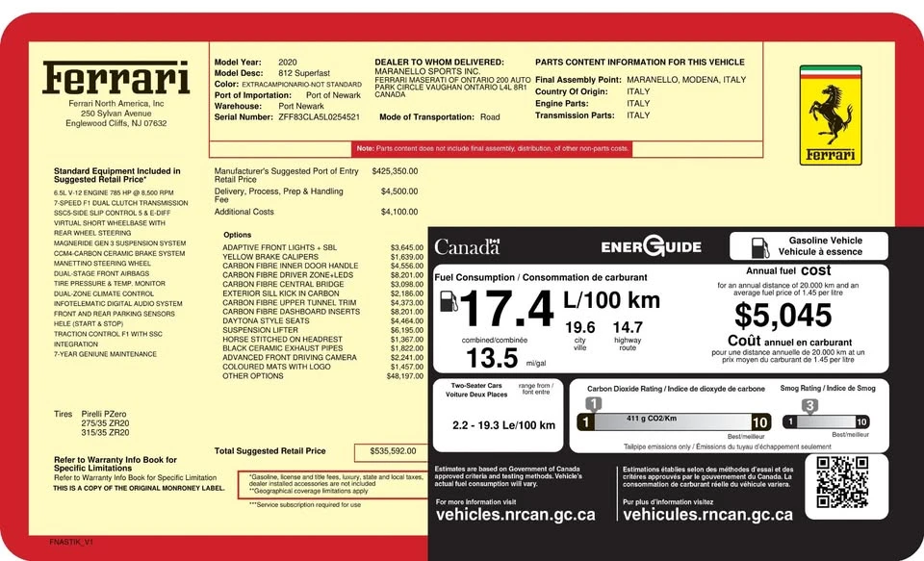Click option CARBON FIBRE DASHBOARD INSERTS
This screenshot has height=561, width=924.
(x=291, y=312)
